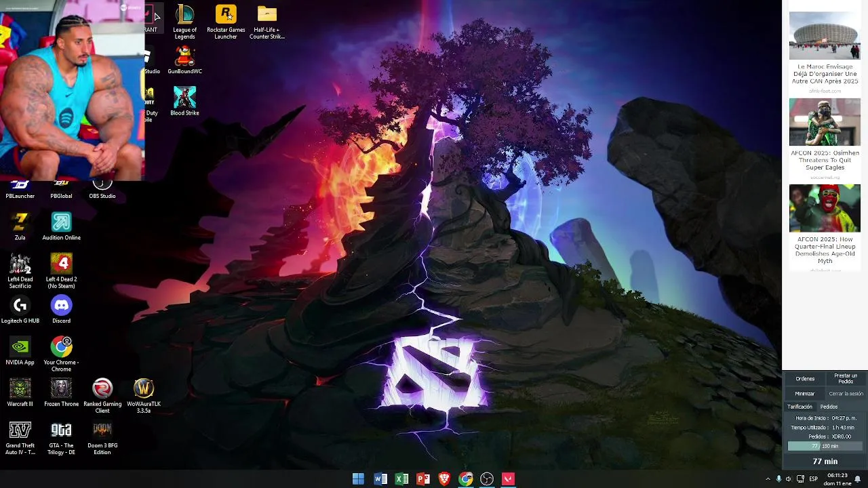This screenshot has height=488, width=868.
Task: Click the 77 / 180 min progress bar
Action: (x=825, y=446)
